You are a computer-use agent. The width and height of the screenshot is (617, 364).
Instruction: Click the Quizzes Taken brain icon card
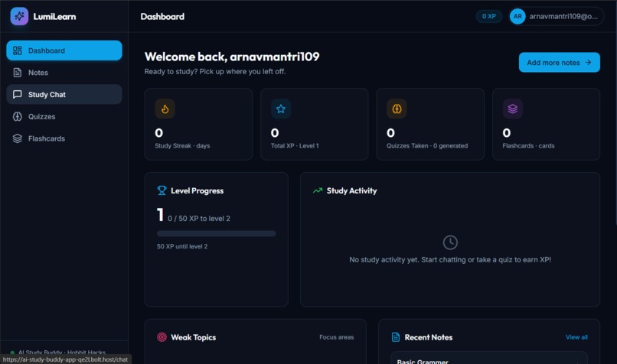click(x=397, y=109)
